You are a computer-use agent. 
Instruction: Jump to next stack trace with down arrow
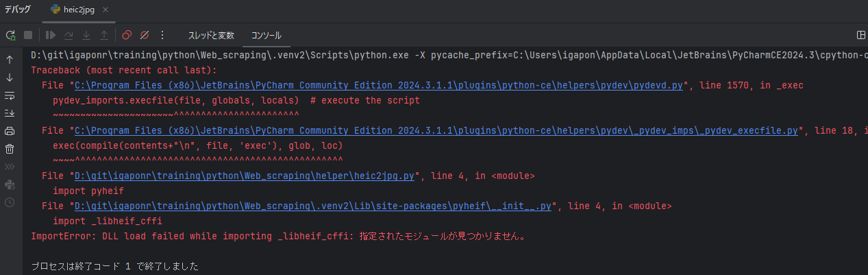pyautogui.click(x=10, y=77)
